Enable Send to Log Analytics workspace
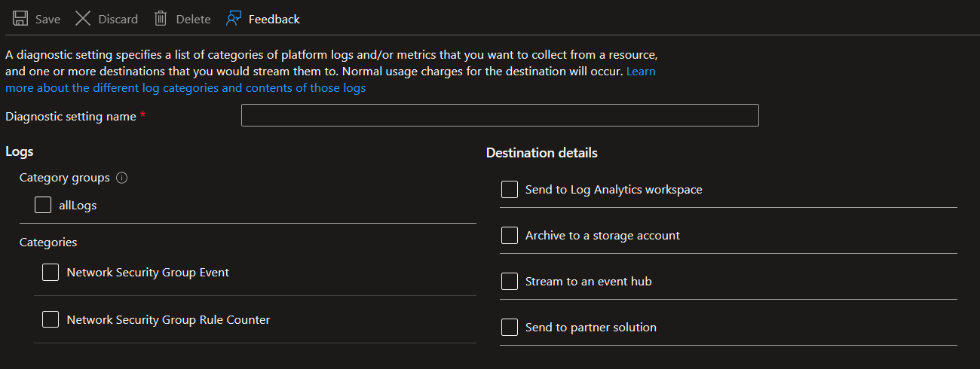 coord(510,190)
